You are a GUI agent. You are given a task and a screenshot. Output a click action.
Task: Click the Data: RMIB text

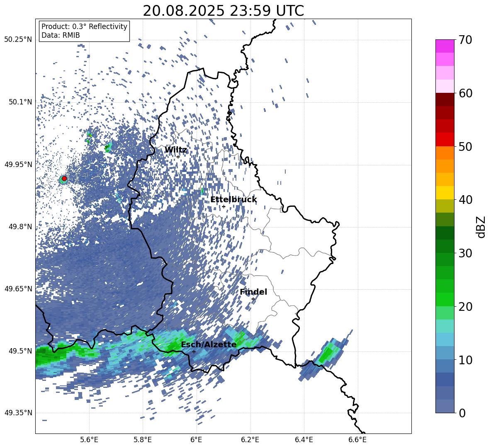point(61,35)
